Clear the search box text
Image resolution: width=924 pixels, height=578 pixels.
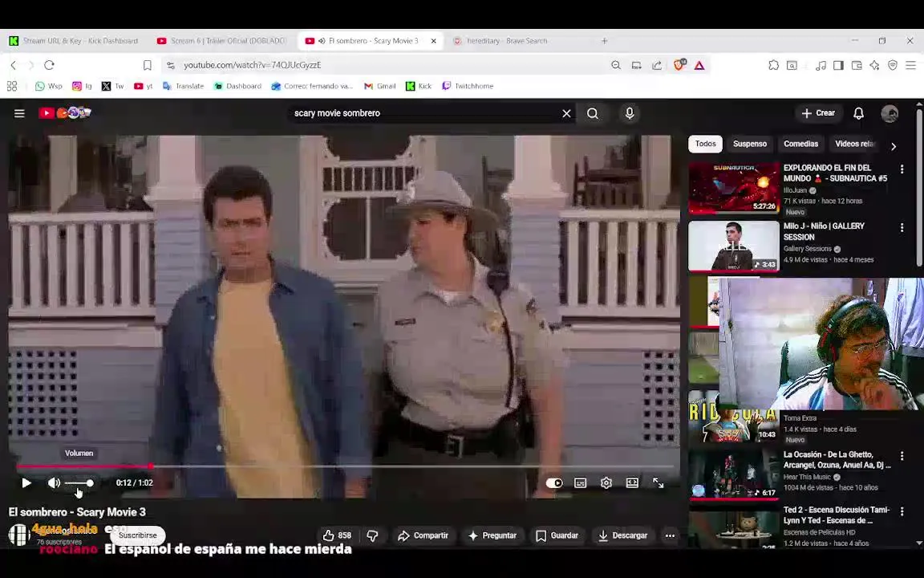point(566,113)
